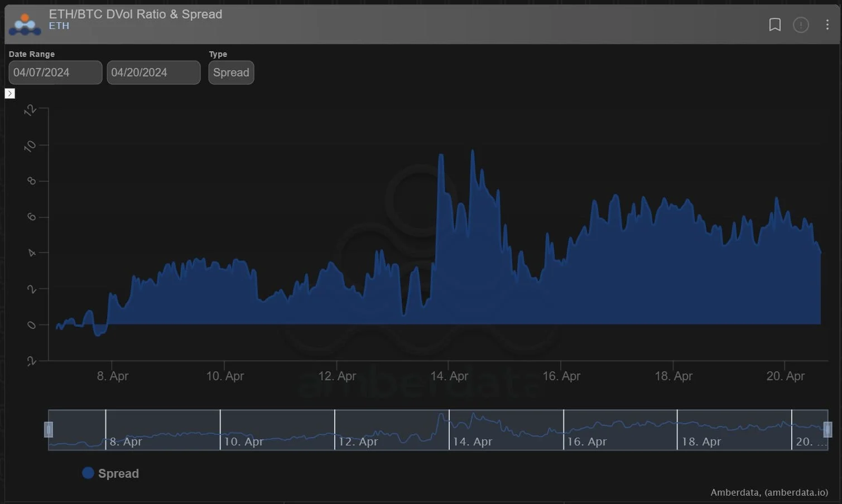Viewport: 842px width, 504px height.
Task: Grab the left navigator range handle
Action: click(49, 429)
